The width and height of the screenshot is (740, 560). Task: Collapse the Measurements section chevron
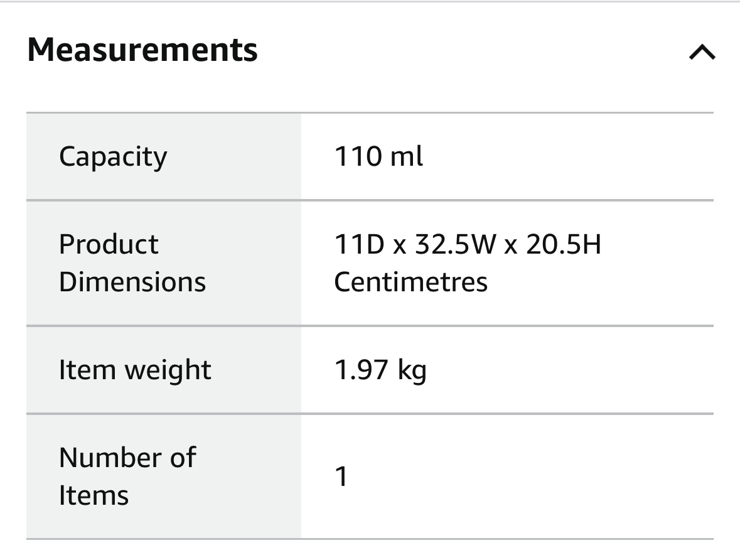(x=702, y=53)
